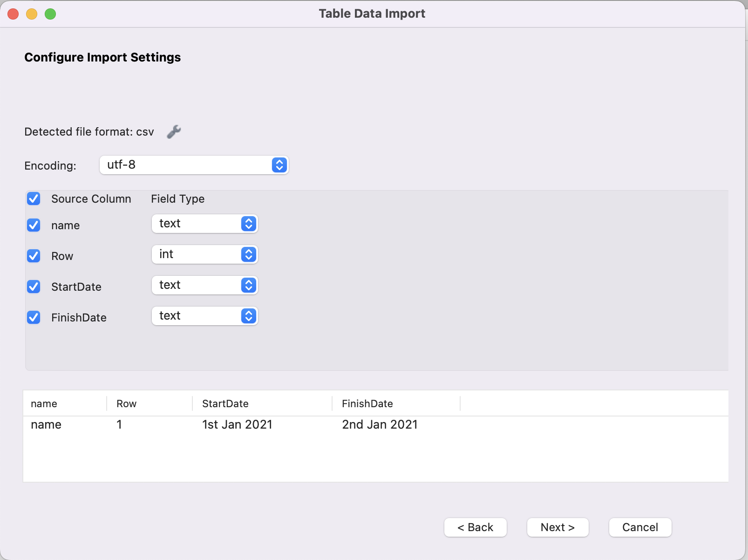The height and width of the screenshot is (560, 748).
Task: Click the StartDate preview column header
Action: coord(263,403)
